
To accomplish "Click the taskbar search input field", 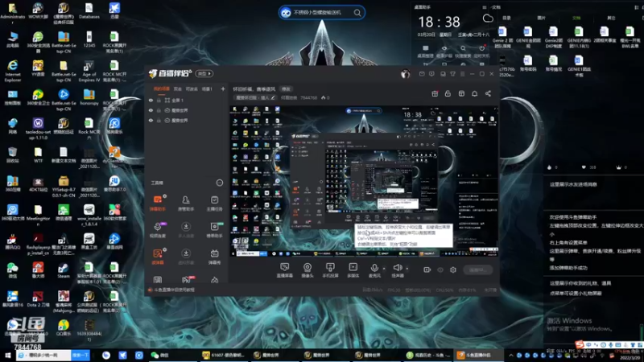I will click(43, 355).
